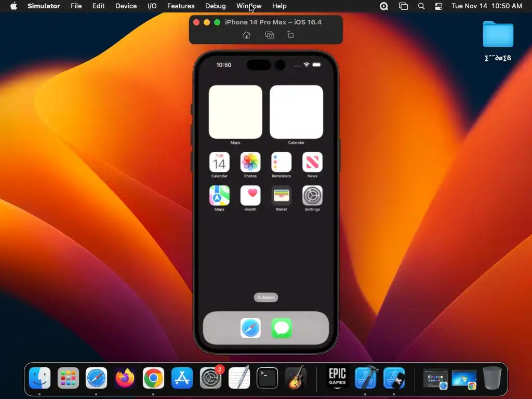This screenshot has width=532, height=399.
Task: Open the Edit menu
Action: click(x=98, y=6)
